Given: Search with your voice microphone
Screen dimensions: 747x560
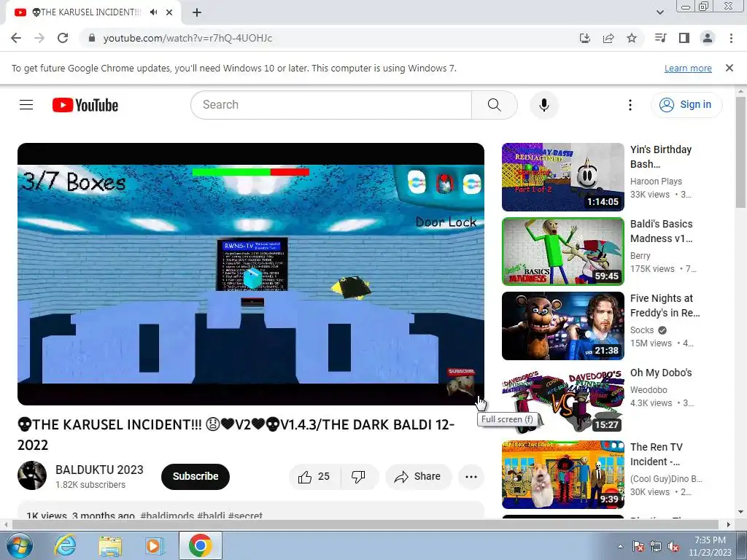Looking at the screenshot, I should (x=544, y=105).
